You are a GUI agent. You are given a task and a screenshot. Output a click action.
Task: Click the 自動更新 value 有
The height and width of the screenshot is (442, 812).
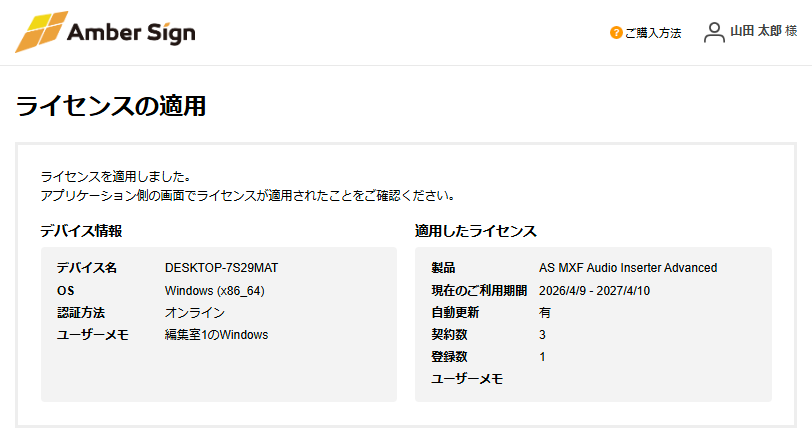coord(545,313)
